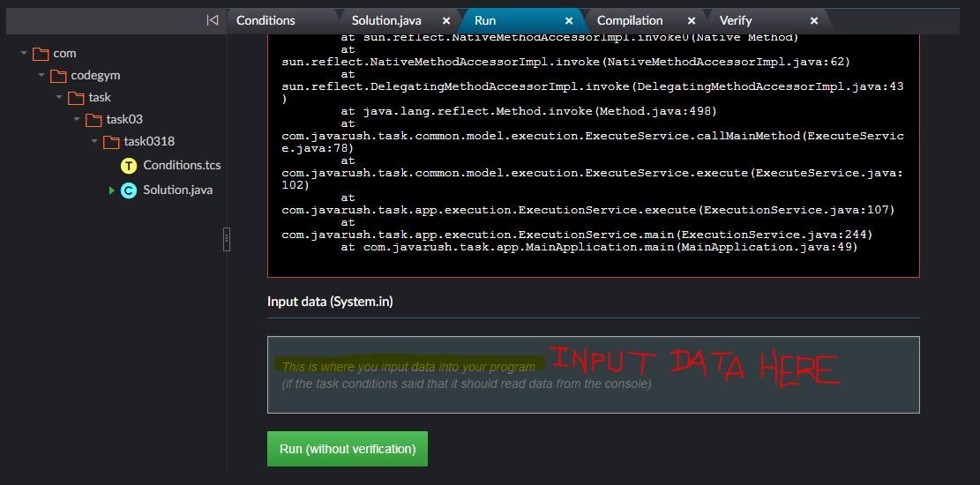Image resolution: width=980 pixels, height=485 pixels.
Task: Click the green run arrow beside Solution.java
Action: [x=112, y=190]
